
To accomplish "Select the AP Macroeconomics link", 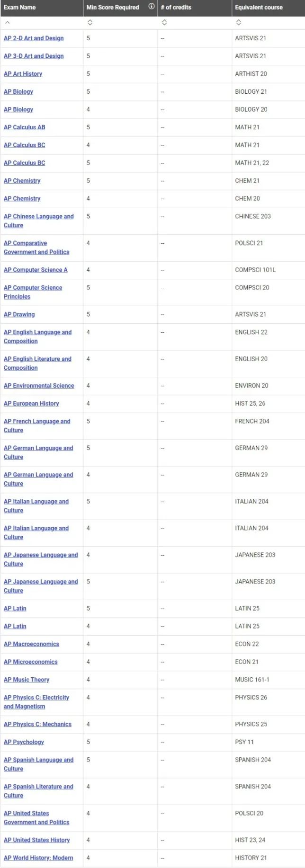I will [x=31, y=644].
